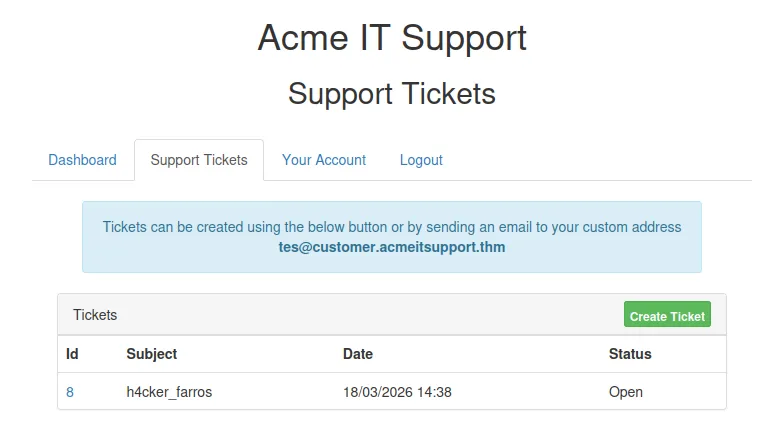Click the Subject column header

(152, 354)
